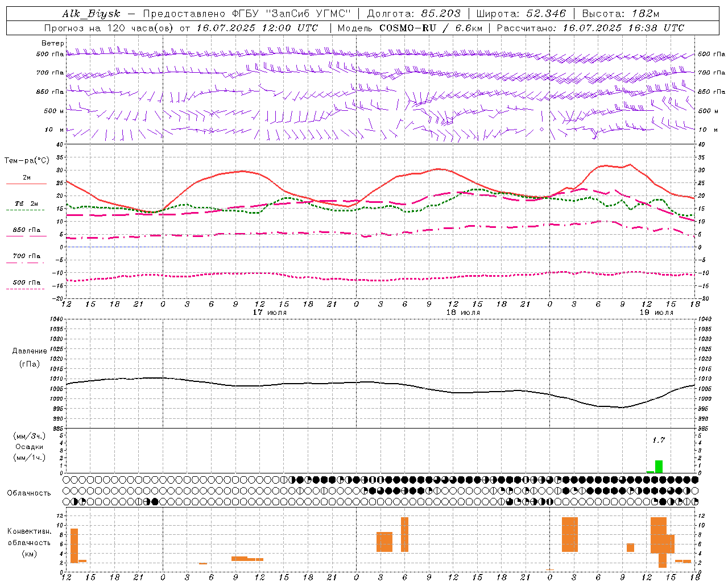Click the "1.7" precipitation value label
728x582 pixels.
pyautogui.click(x=658, y=440)
